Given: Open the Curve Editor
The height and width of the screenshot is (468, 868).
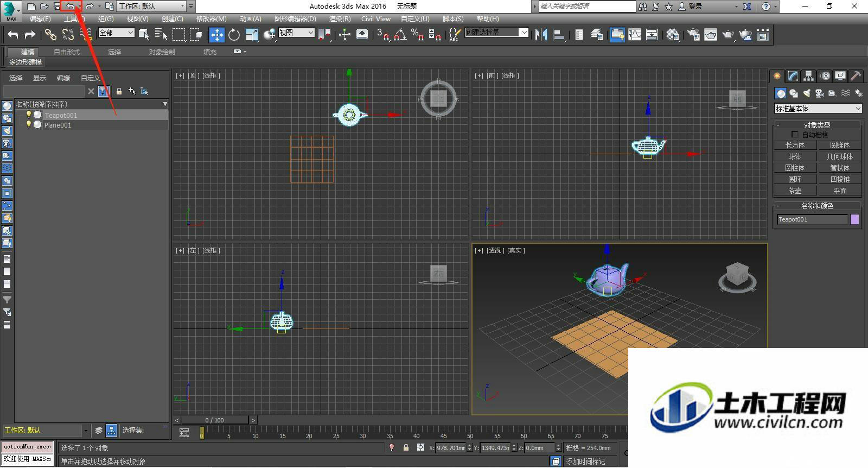Looking at the screenshot, I should pyautogui.click(x=634, y=35).
